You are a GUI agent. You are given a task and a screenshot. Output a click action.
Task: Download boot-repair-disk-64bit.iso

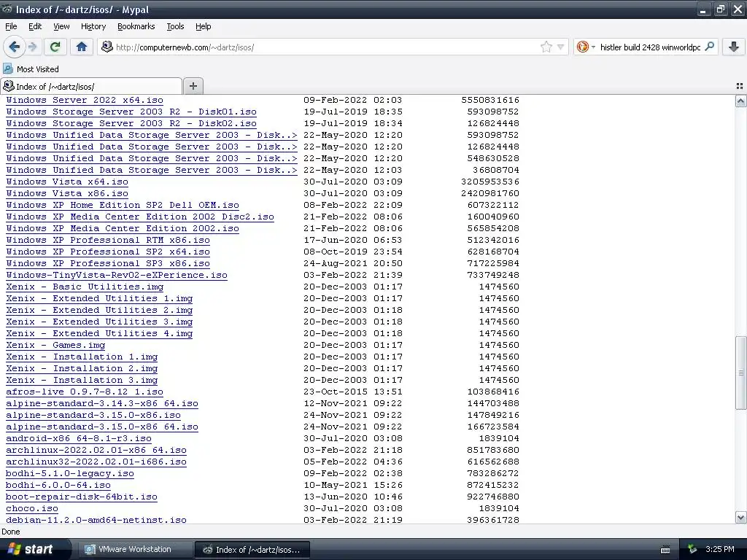pos(82,497)
